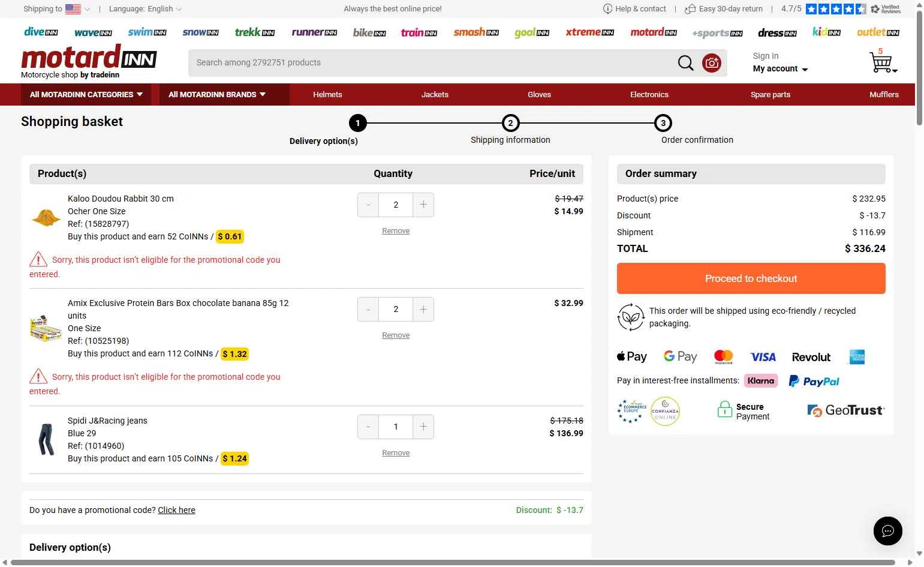Remove the Spidi J&Racing jeans item
This screenshot has height=567, width=924.
coord(396,453)
